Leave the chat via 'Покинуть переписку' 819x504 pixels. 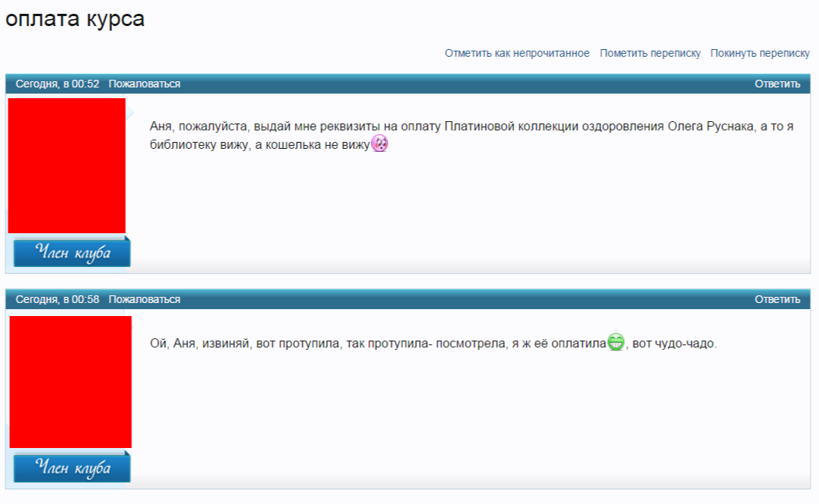point(760,53)
